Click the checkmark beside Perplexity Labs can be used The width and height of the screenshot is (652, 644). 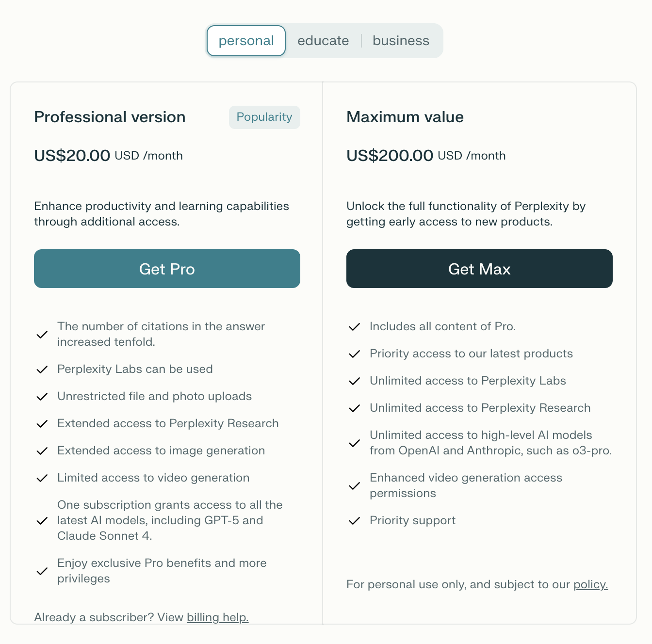coord(42,369)
